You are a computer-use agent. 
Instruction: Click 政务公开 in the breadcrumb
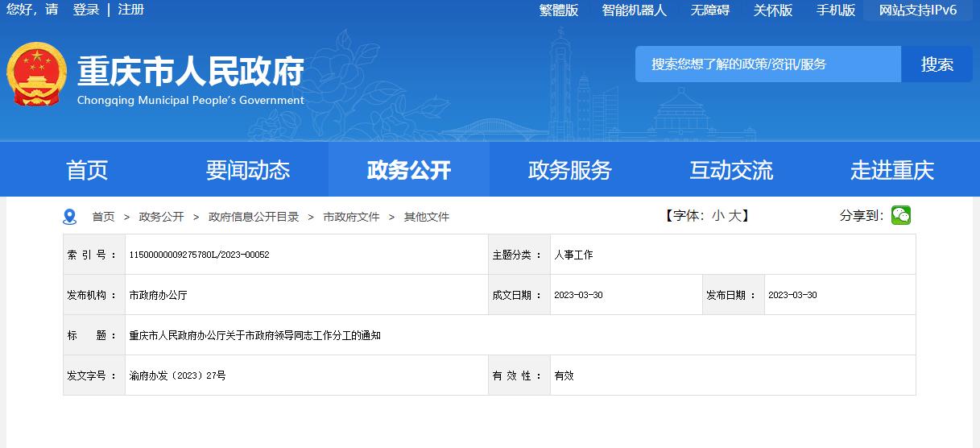coord(161,217)
